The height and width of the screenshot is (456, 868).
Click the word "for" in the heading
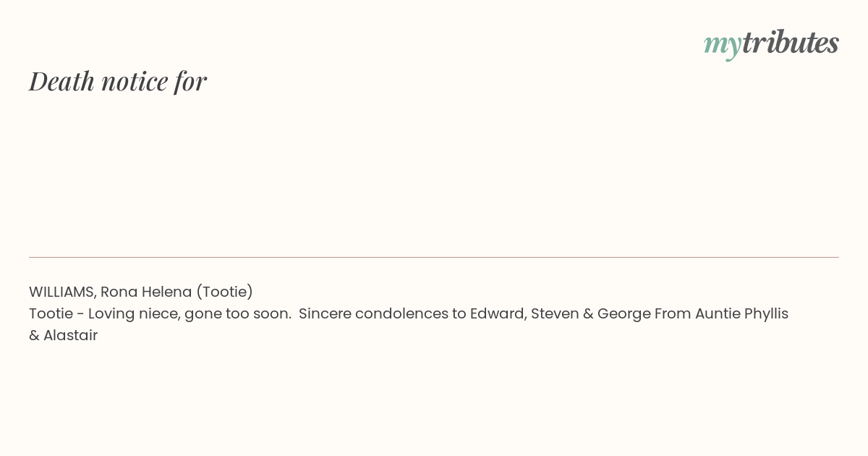[x=190, y=81]
